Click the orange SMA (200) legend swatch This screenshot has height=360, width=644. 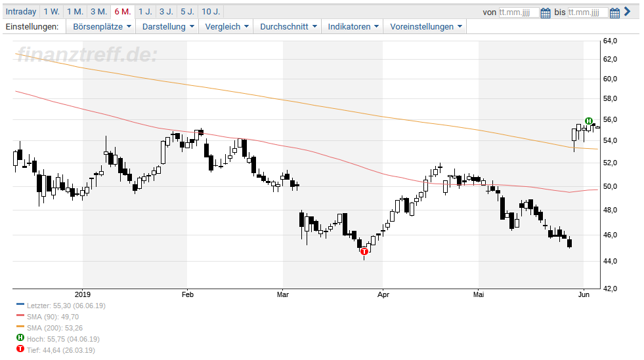coord(20,327)
